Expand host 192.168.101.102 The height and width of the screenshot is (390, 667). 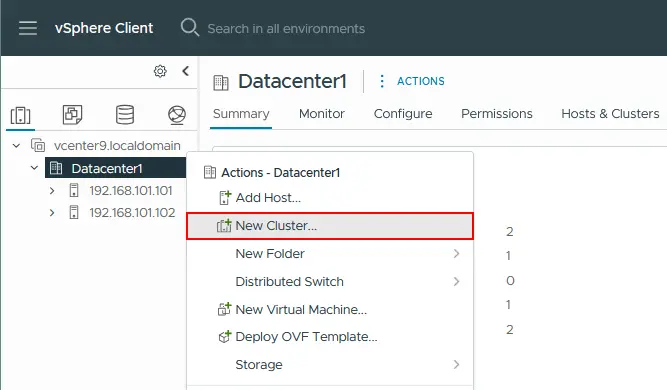tap(52, 212)
